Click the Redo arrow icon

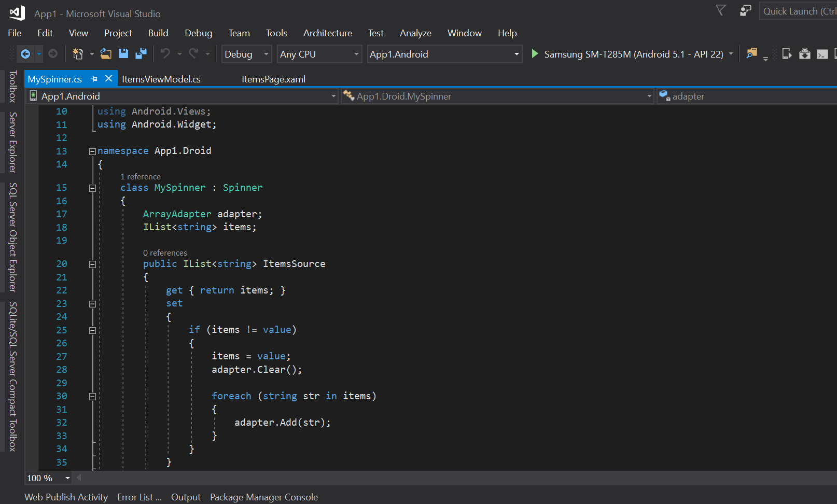(x=193, y=53)
